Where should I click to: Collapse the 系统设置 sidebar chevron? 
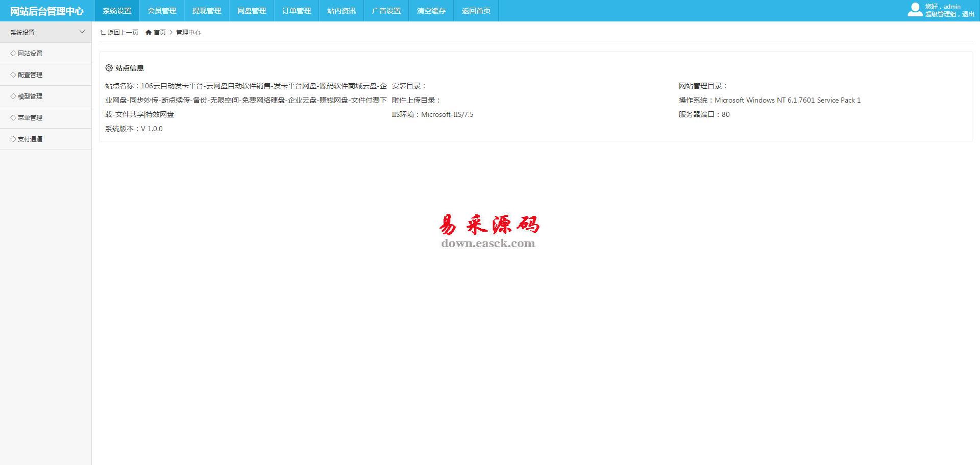[x=82, y=32]
